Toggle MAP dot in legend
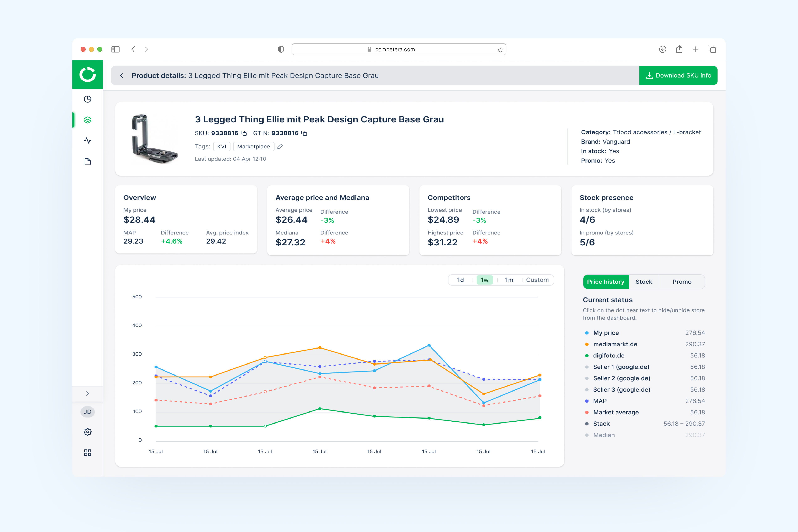 (587, 401)
